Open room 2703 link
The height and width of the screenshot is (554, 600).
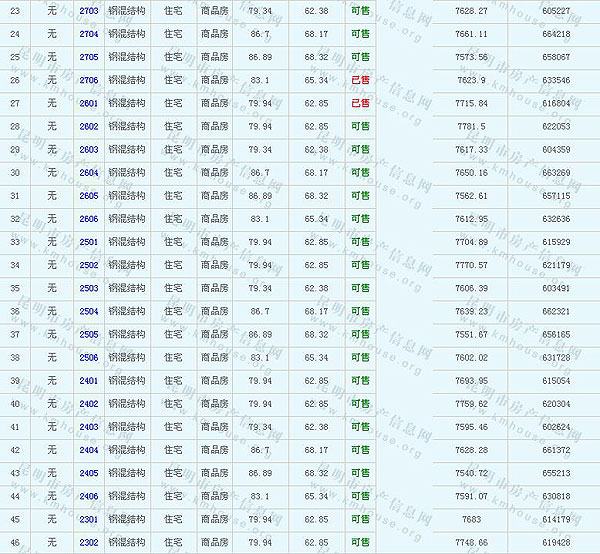[x=88, y=11]
